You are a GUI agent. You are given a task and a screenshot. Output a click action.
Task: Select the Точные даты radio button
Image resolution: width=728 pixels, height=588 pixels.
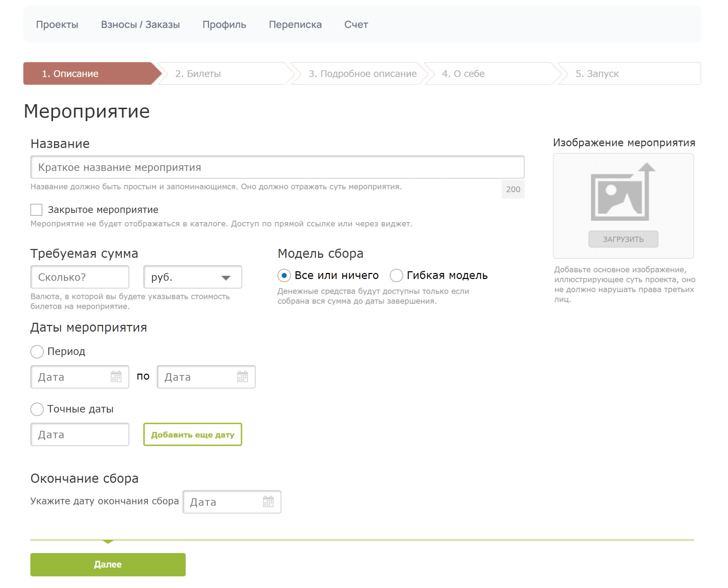pos(37,409)
